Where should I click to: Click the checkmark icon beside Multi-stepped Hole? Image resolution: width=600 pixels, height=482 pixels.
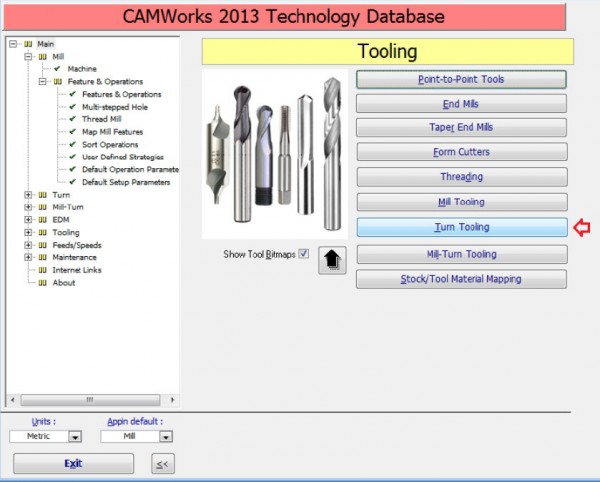[x=72, y=107]
